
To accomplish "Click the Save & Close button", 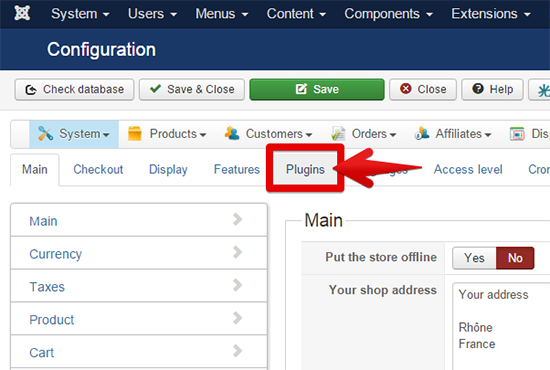I will tap(192, 89).
